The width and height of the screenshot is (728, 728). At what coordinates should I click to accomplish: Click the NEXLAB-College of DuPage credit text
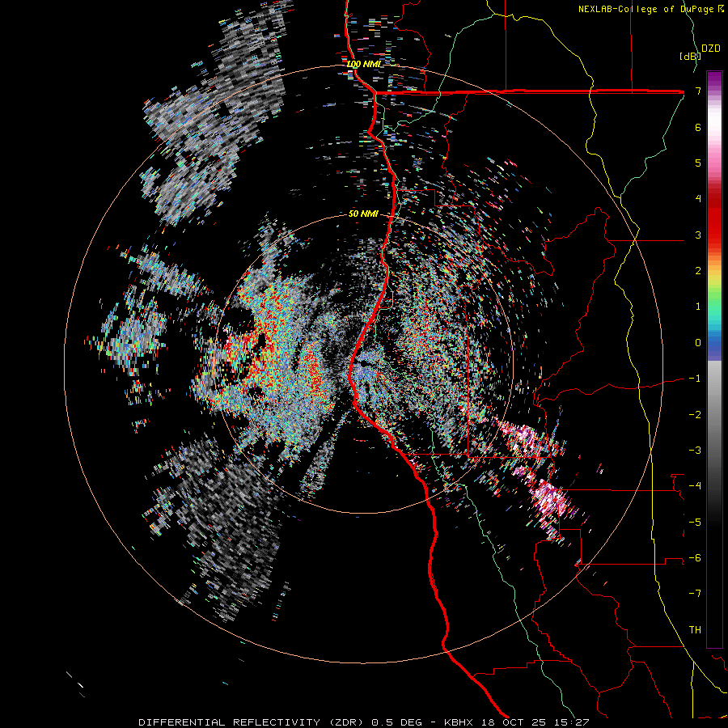tap(651, 9)
